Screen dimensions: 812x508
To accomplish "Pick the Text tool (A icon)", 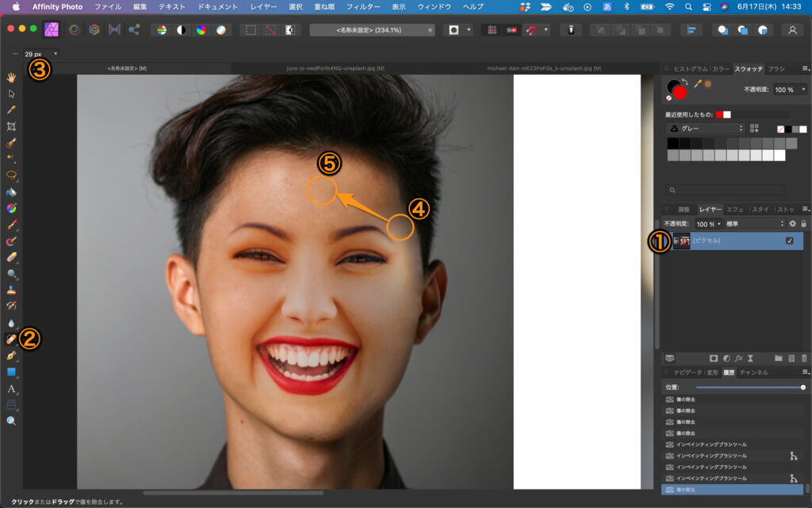I will [x=11, y=389].
